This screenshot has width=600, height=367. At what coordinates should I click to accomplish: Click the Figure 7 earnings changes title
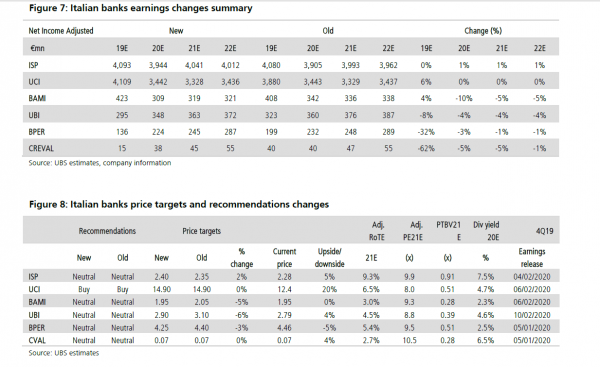coord(140,8)
